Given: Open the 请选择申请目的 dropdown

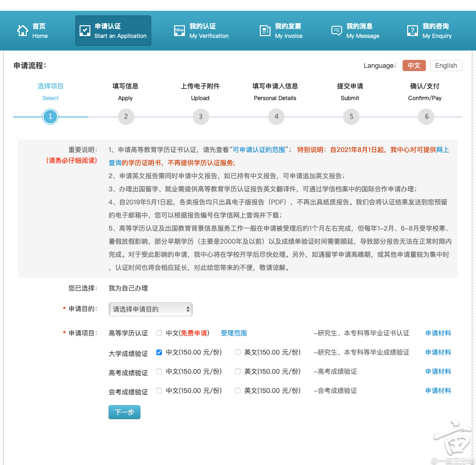Looking at the screenshot, I should pyautogui.click(x=150, y=309).
